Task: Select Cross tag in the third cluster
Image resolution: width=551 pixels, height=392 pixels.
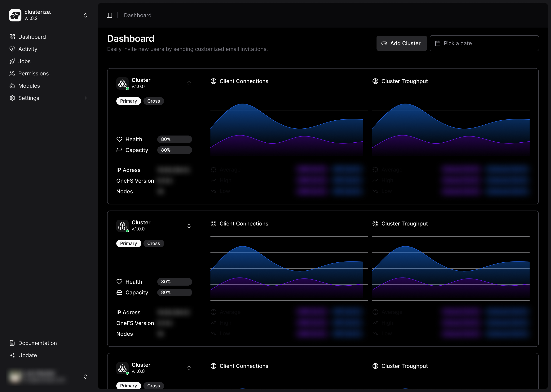Action: click(154, 385)
